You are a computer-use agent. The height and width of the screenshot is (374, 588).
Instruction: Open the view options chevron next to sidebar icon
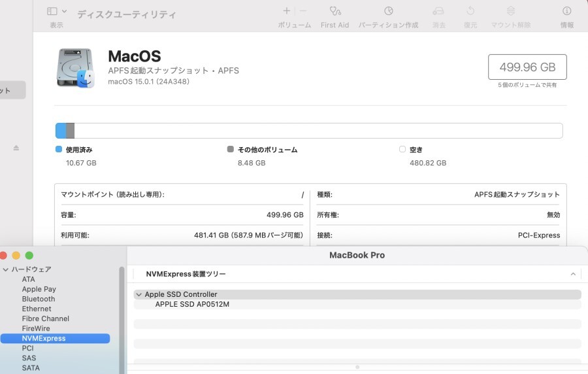[65, 11]
